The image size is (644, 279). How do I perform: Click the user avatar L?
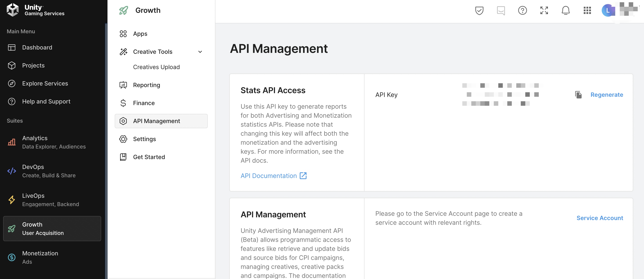(x=608, y=11)
